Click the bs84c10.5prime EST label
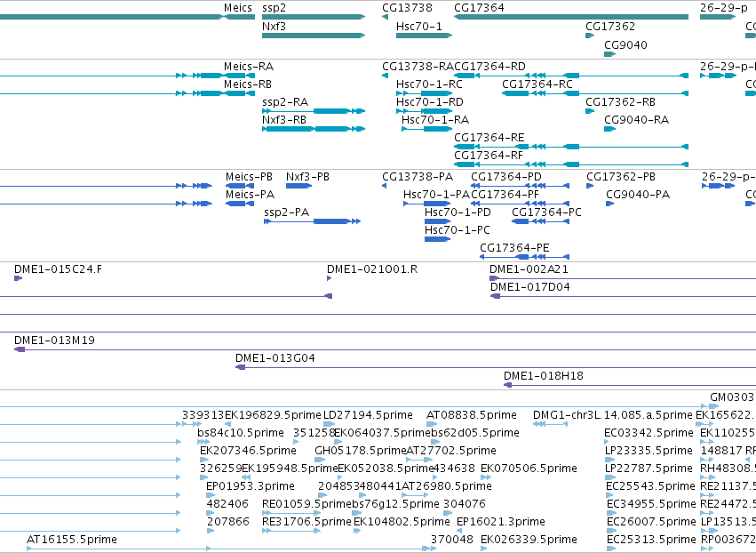Image resolution: width=756 pixels, height=553 pixels. coord(241,433)
